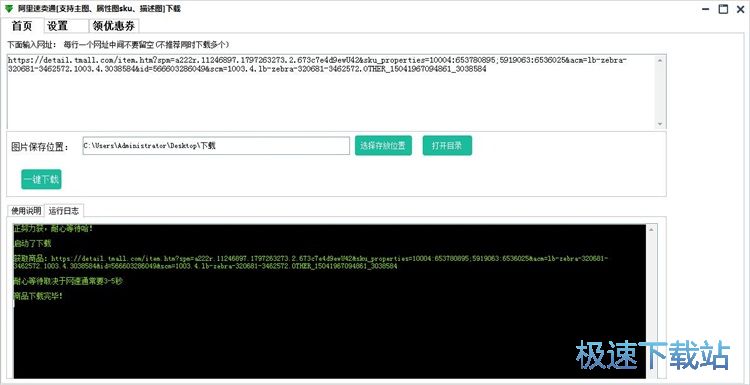This screenshot has width=750, height=385.
Task: Open the 领优惠券 tab
Action: point(114,26)
